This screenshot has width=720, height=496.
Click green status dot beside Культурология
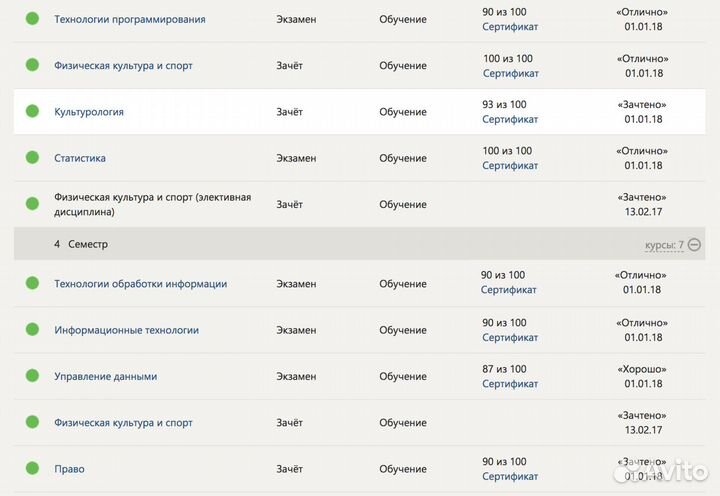pyautogui.click(x=32, y=112)
